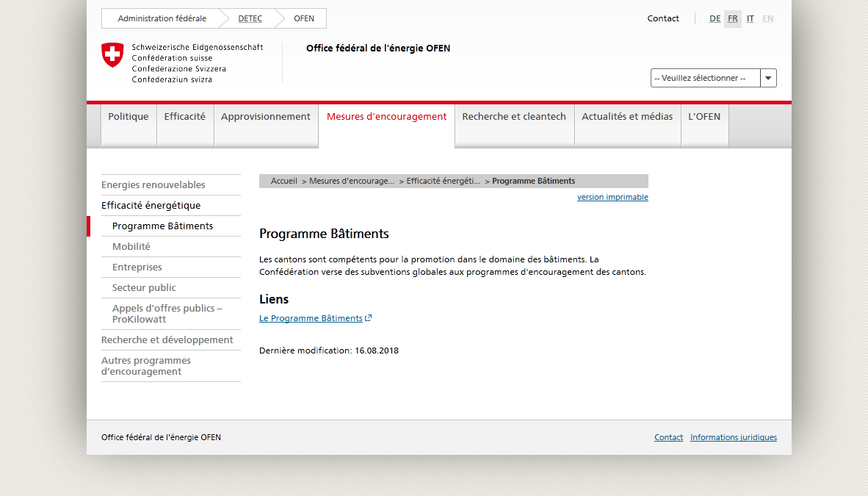Click the Programme Bâtiments page heading

pos(324,234)
